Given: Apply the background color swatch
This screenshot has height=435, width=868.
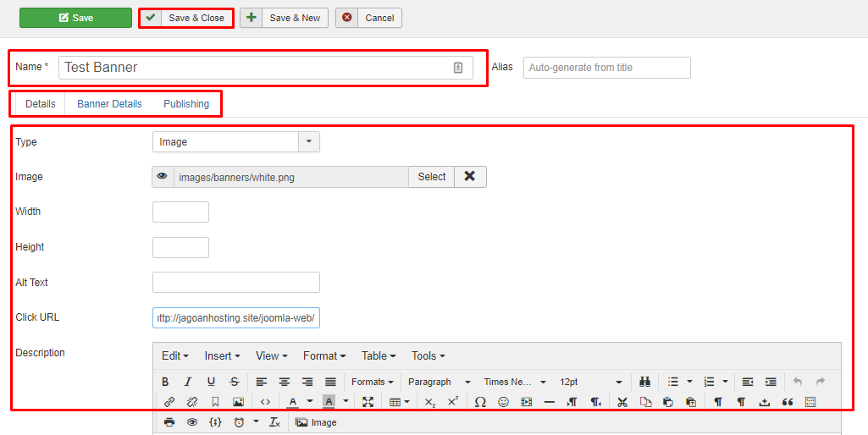Looking at the screenshot, I should pyautogui.click(x=329, y=402).
